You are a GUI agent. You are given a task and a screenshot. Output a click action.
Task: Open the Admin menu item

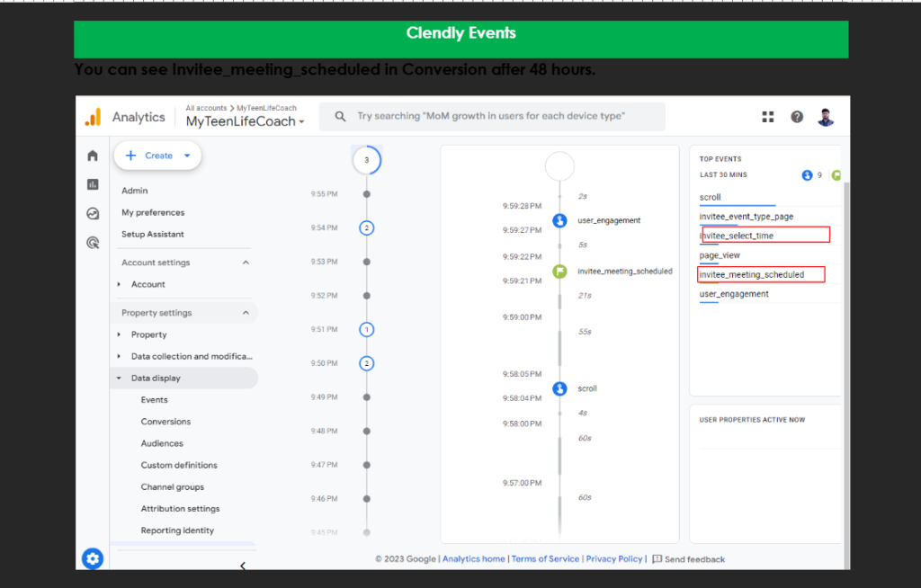point(135,191)
